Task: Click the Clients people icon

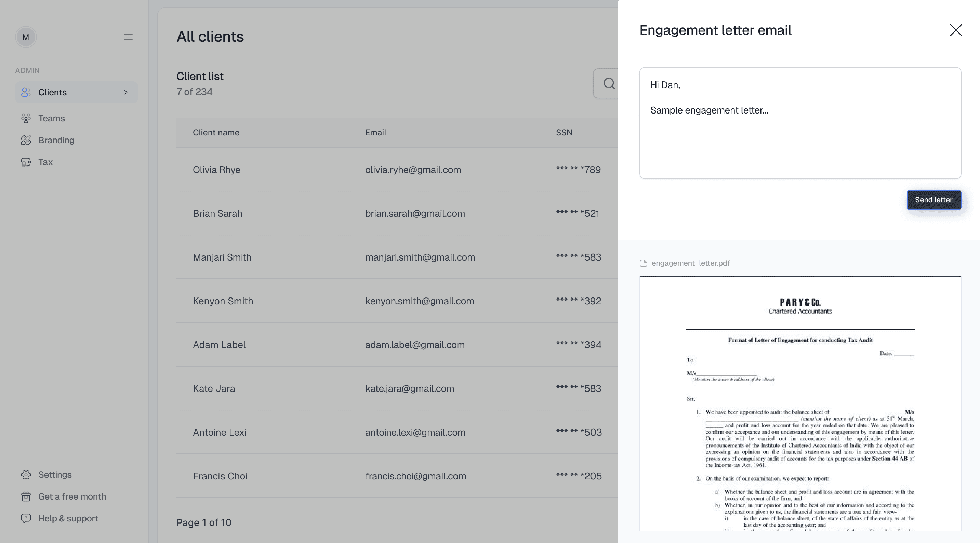Action: pos(26,92)
